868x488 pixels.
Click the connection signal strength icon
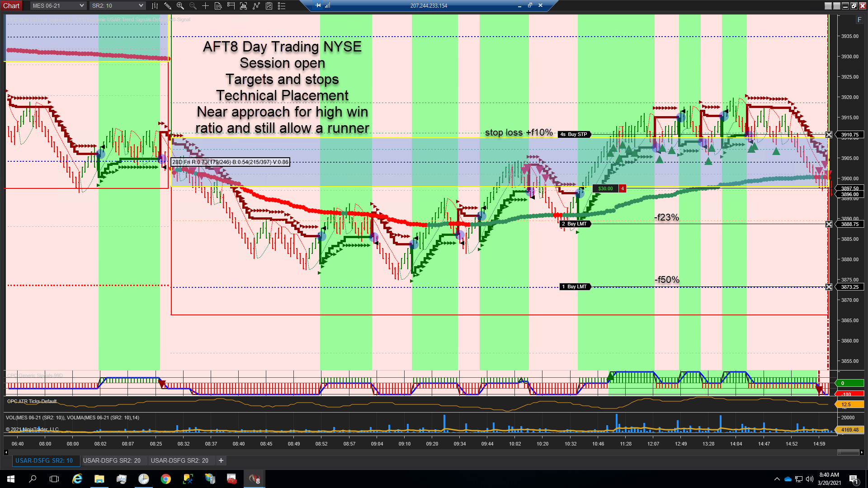[x=328, y=5]
